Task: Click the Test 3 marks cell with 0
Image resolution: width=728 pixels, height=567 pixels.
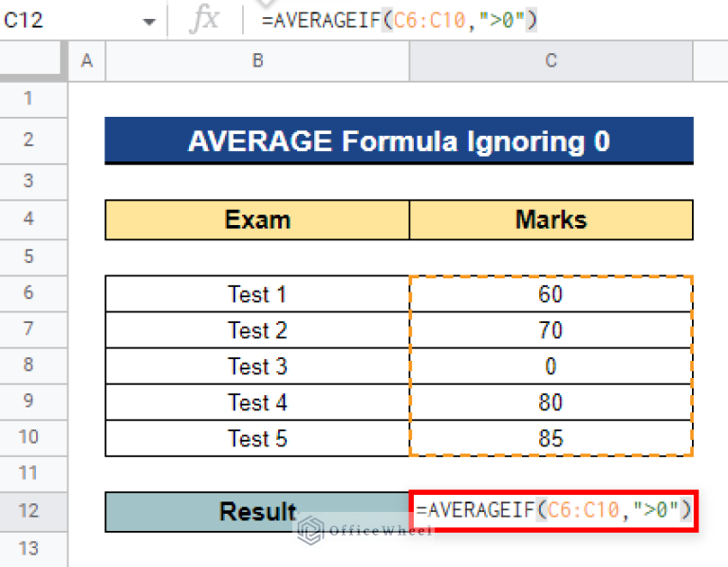Action: click(551, 367)
